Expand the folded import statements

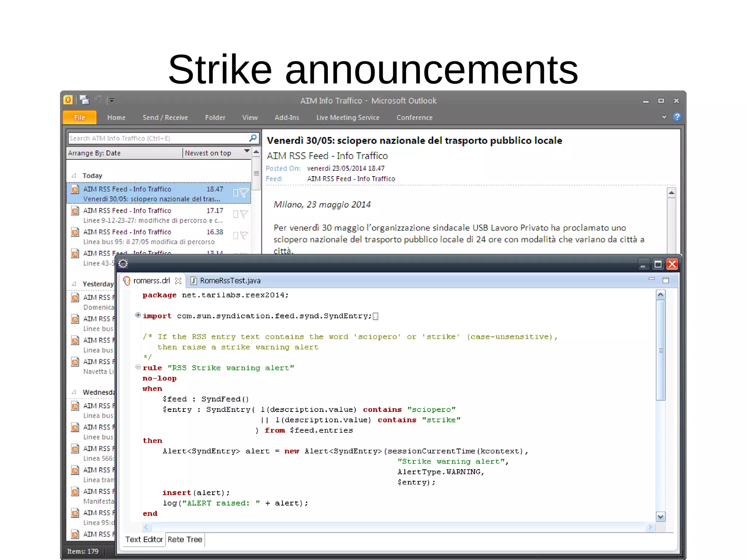pos(138,315)
